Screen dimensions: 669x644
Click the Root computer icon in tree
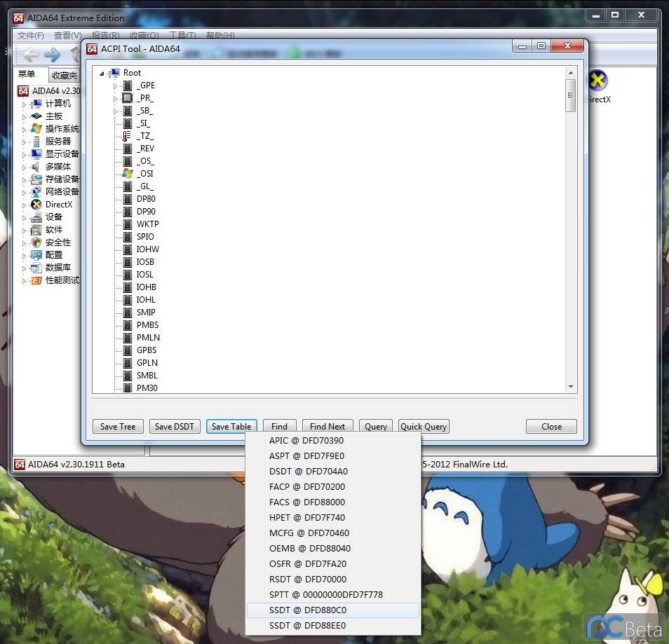(114, 73)
